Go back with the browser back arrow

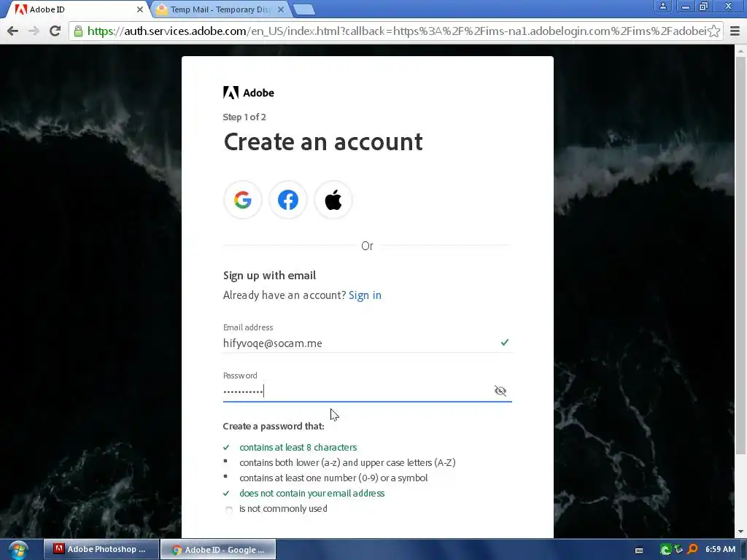[13, 31]
